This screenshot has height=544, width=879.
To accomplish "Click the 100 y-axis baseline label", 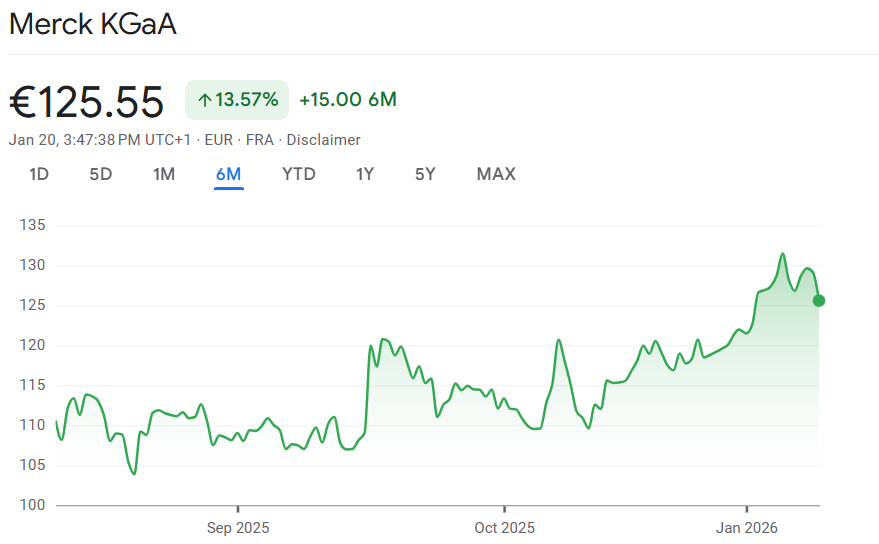I will point(32,505).
